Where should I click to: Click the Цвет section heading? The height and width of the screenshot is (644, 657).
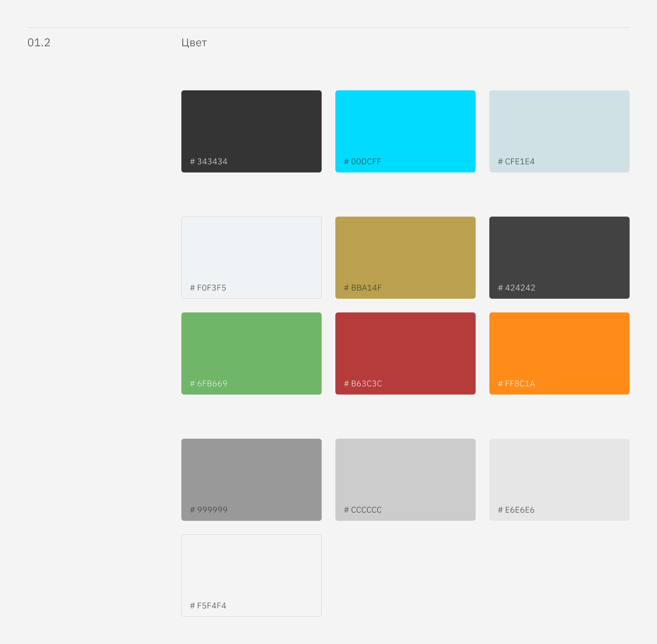[x=194, y=43]
